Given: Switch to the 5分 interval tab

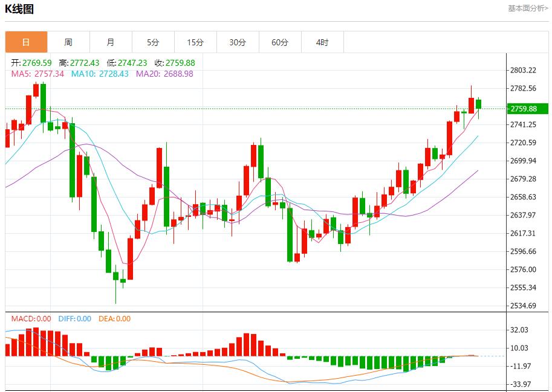Looking at the screenshot, I should tap(153, 42).
